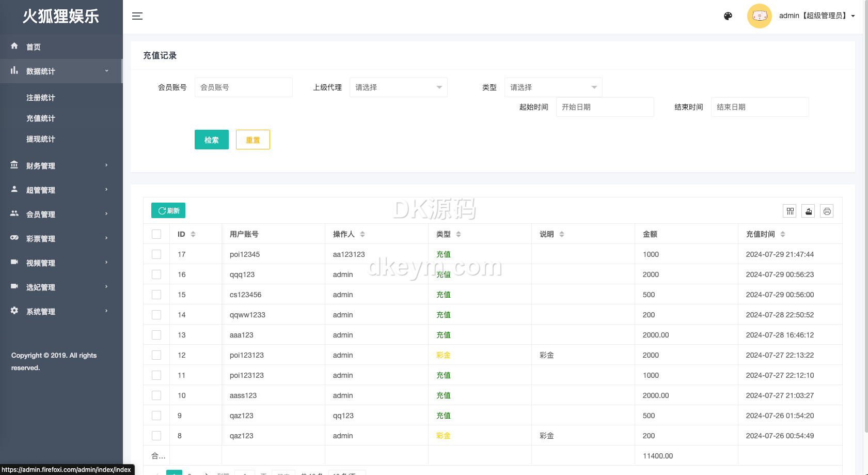The image size is (868, 475).
Task: Open the 类型 select dropdown
Action: click(553, 87)
